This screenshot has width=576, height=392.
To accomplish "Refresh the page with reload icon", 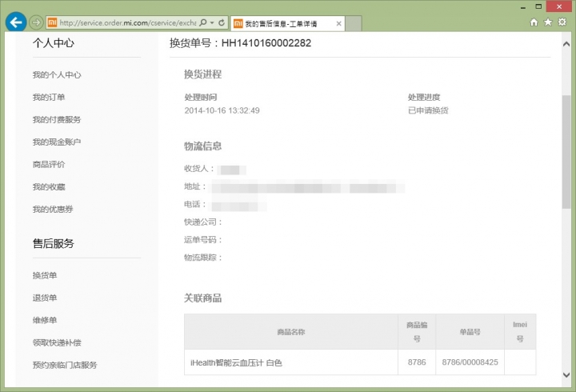I will (222, 22).
